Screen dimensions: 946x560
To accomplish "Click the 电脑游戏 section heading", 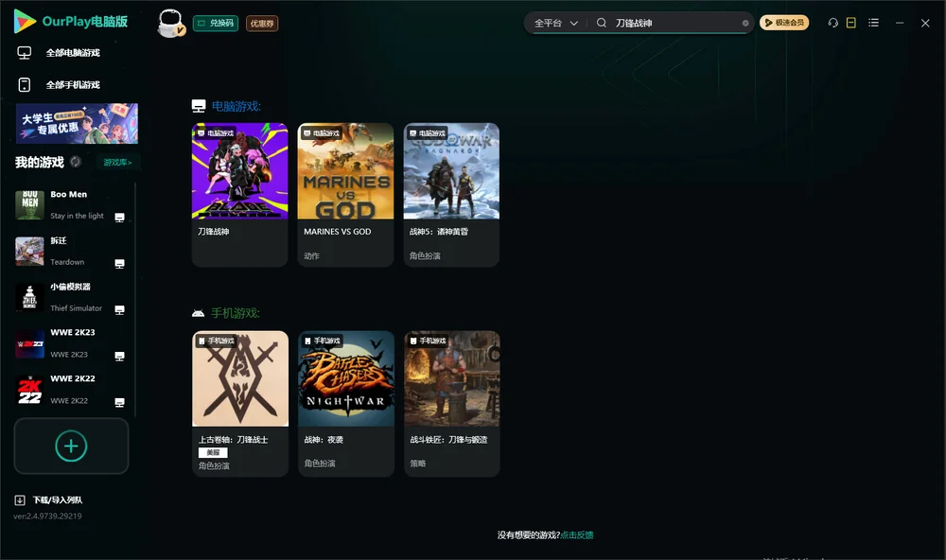I will click(x=236, y=106).
